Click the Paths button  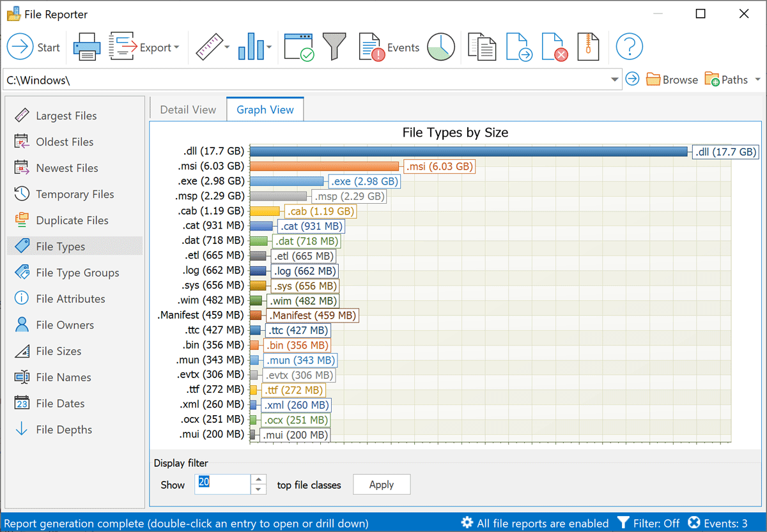click(x=726, y=79)
